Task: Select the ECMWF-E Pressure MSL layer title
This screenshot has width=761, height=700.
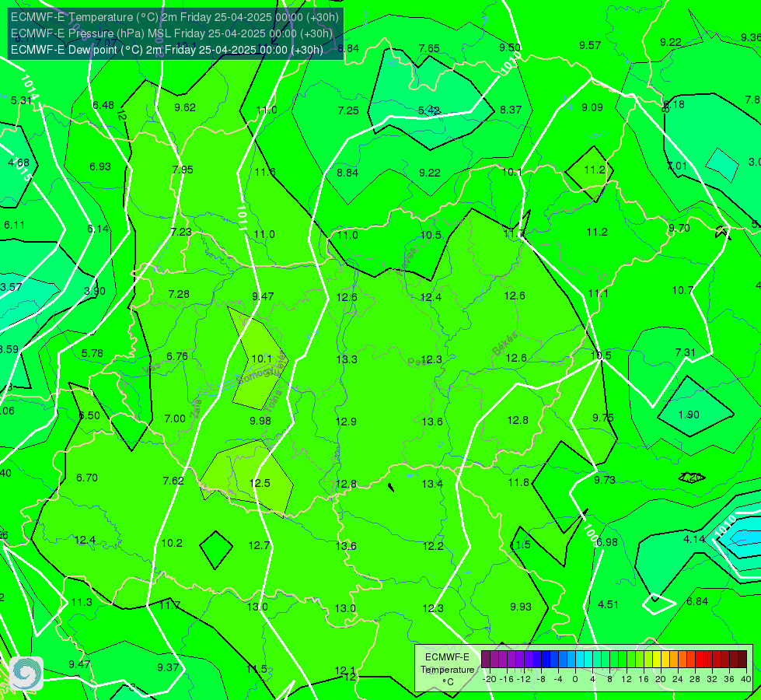Action: click(x=171, y=33)
